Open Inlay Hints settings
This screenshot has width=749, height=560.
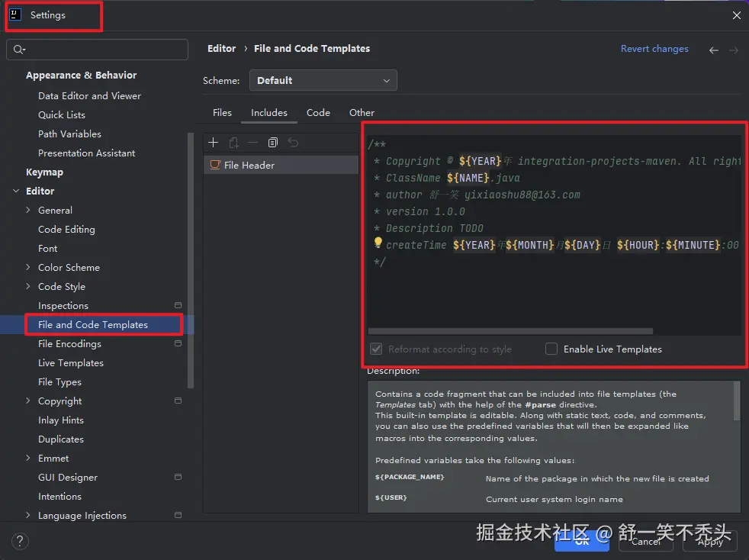[x=61, y=420]
